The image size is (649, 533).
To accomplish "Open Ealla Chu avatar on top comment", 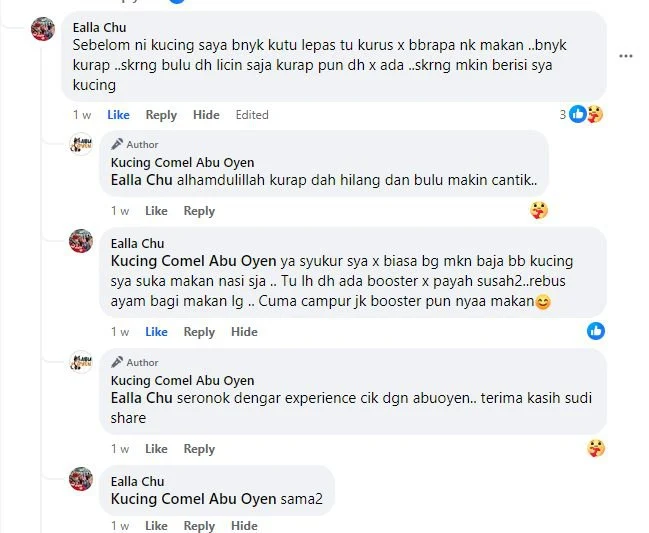I will click(43, 29).
